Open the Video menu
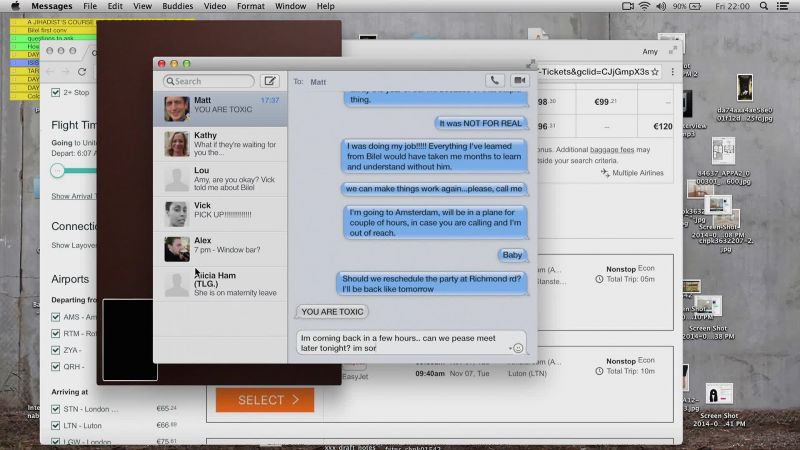Screen dimensions: 800x450 click(215, 6)
